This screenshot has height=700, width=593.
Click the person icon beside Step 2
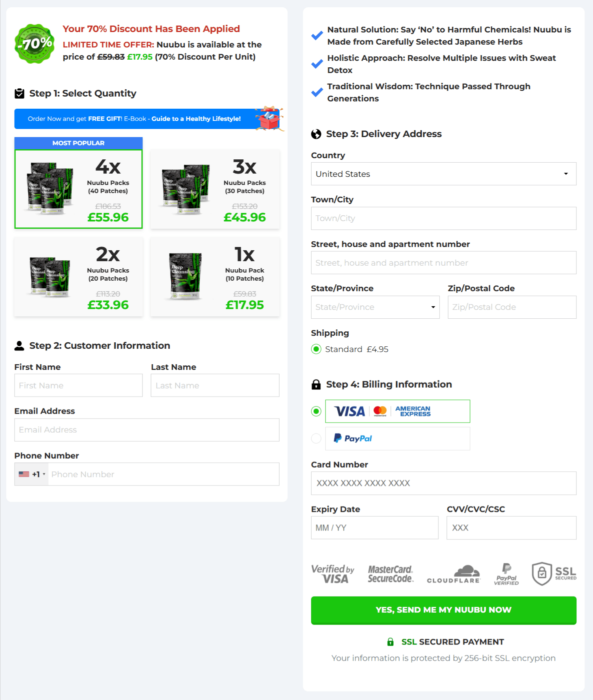(x=19, y=346)
